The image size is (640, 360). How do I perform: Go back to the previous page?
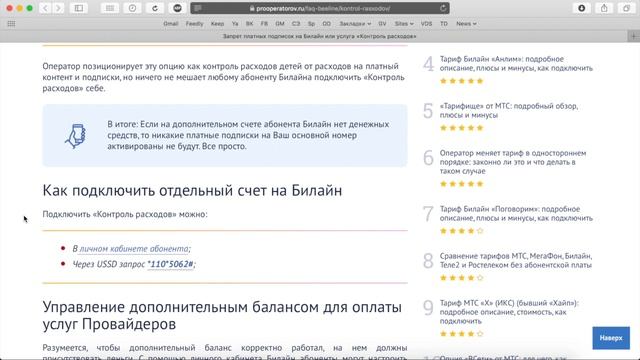click(45, 8)
